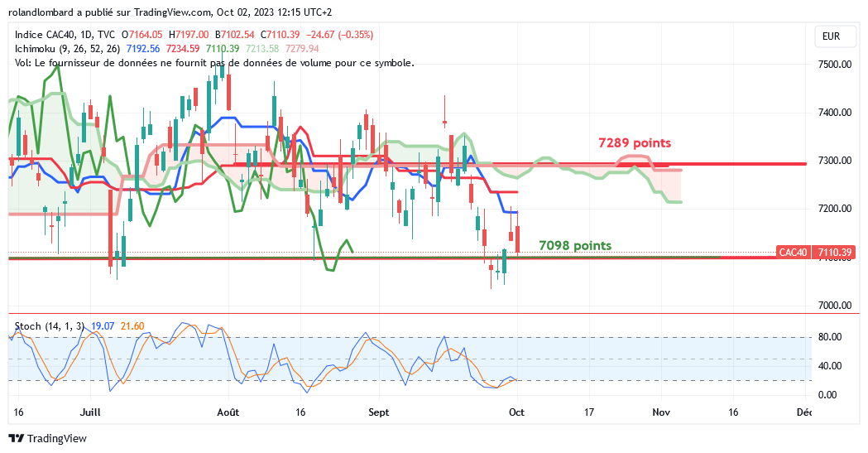Click the 7400.00 price axis label
This screenshot has height=453, width=868.
835,113
